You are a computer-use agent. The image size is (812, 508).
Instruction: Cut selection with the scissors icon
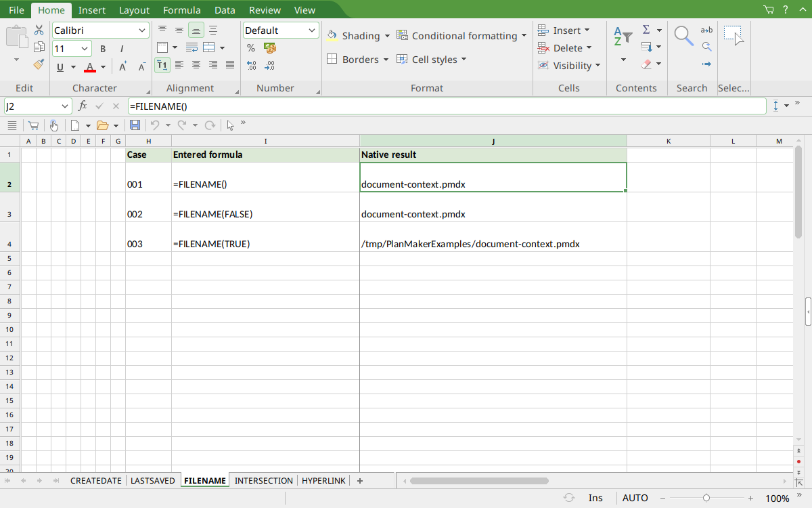click(39, 30)
